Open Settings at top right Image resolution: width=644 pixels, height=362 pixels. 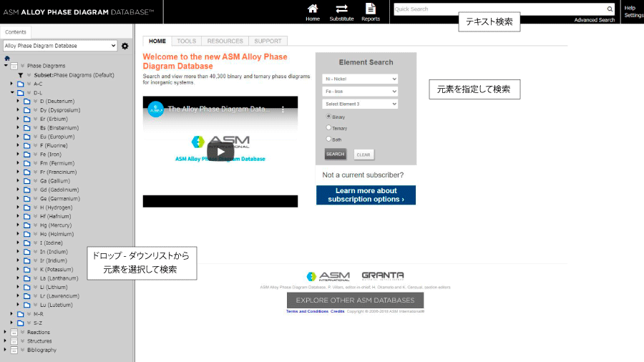point(634,15)
